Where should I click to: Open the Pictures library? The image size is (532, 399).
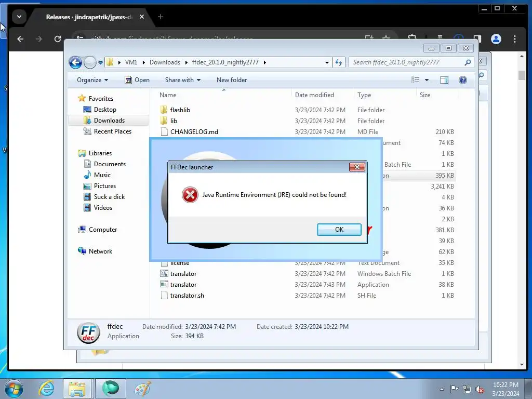(x=105, y=185)
